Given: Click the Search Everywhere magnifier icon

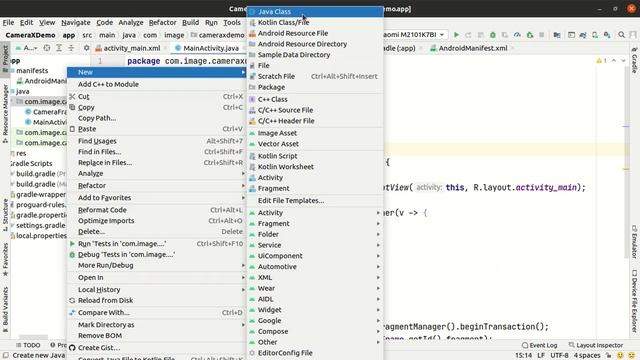Looking at the screenshot, I should [621, 35].
